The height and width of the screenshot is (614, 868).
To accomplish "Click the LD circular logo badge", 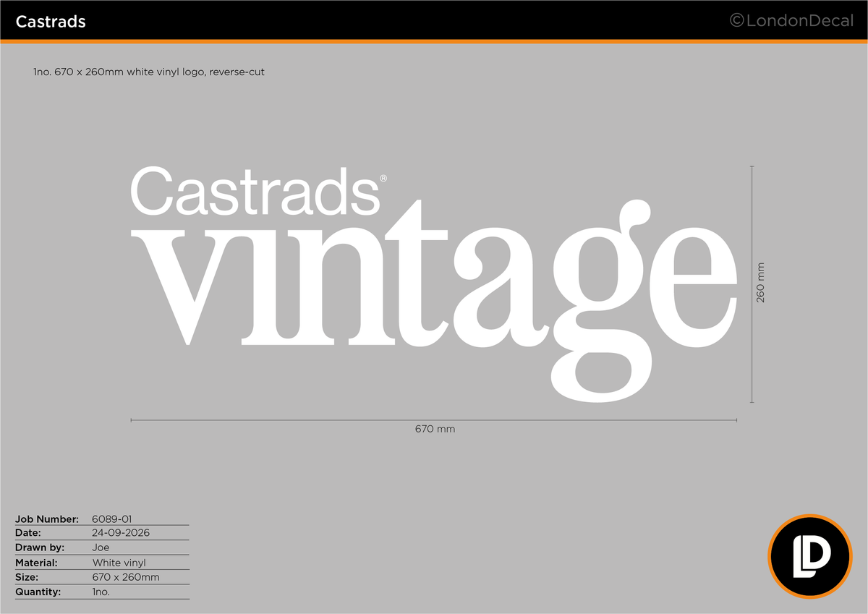I will pyautogui.click(x=810, y=556).
